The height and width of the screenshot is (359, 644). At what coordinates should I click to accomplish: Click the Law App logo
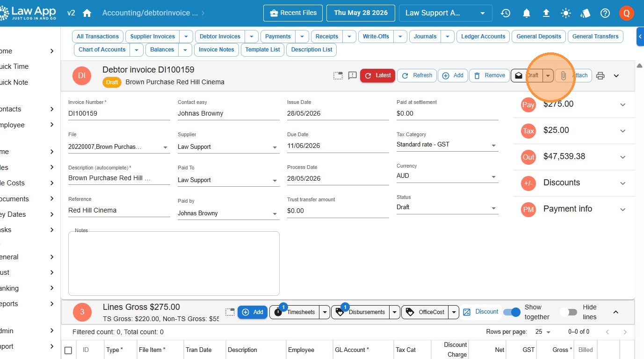28,13
